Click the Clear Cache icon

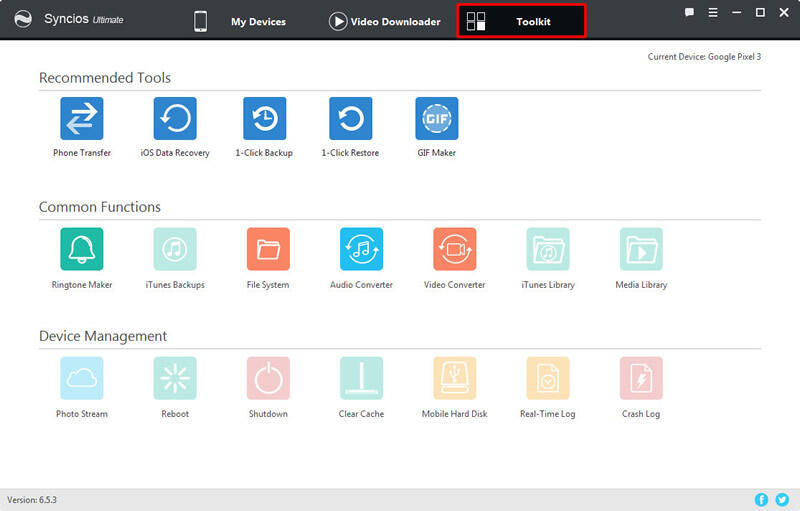click(361, 379)
